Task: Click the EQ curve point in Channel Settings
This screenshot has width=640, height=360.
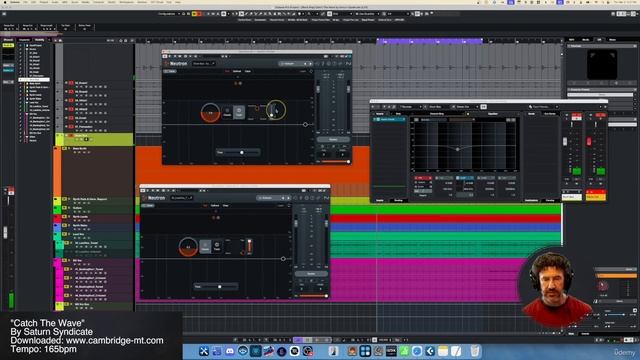Action: (x=458, y=149)
